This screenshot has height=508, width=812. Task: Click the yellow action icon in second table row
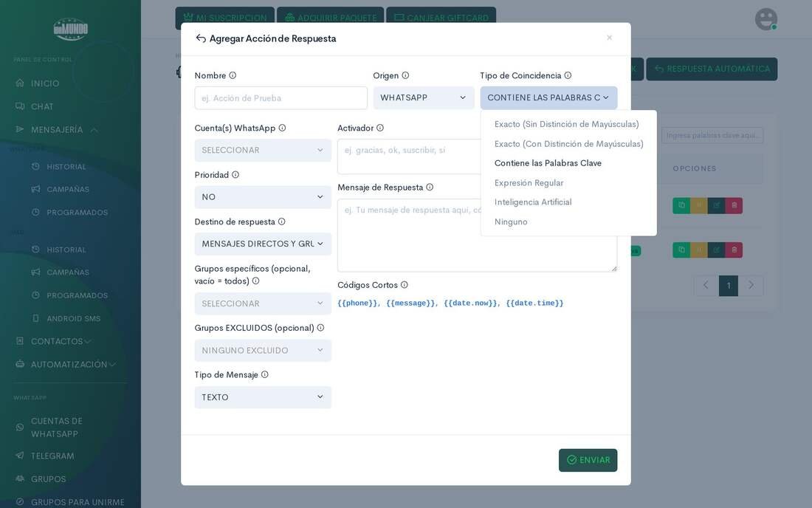(699, 250)
